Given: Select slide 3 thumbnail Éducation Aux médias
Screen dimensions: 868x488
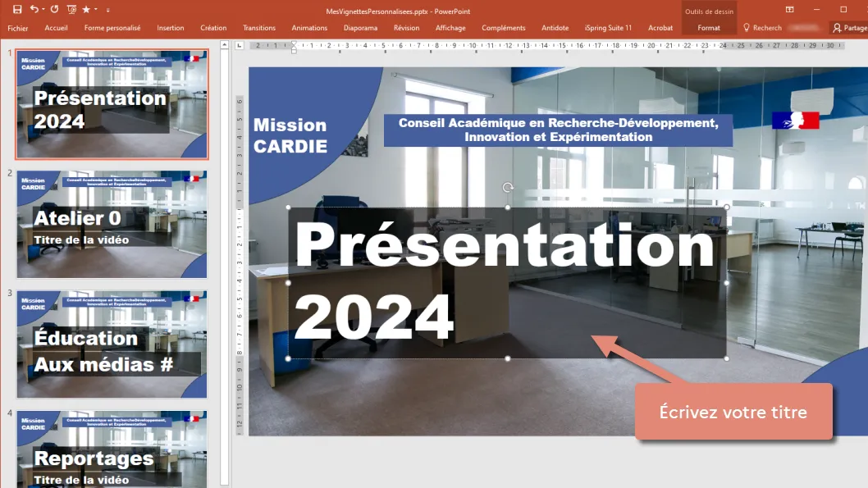Looking at the screenshot, I should [x=112, y=344].
